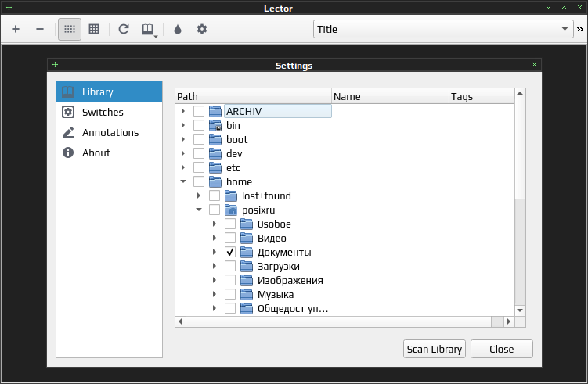The width and height of the screenshot is (588, 384).
Task: Click the horizontal scrollbar right arrow
Action: [509, 321]
